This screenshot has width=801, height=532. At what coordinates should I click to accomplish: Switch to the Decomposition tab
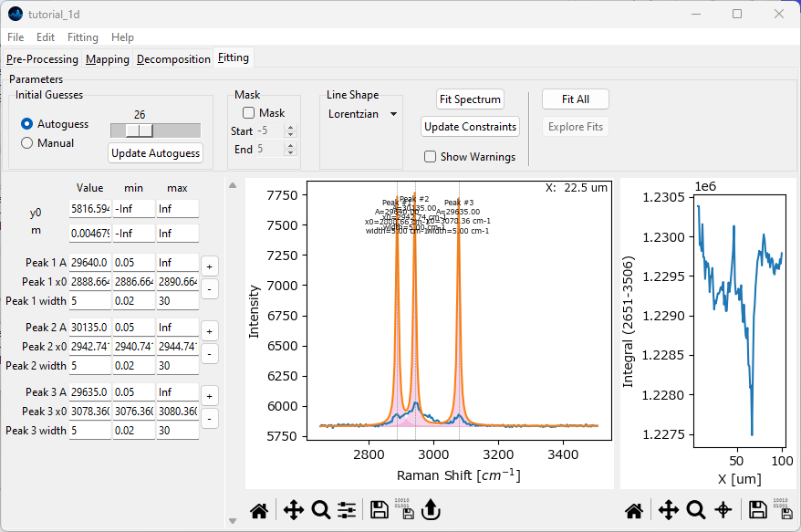pyautogui.click(x=173, y=59)
